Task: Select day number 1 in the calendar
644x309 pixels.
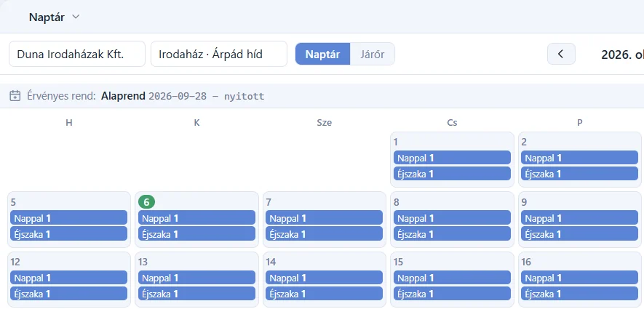Action: coord(396,142)
